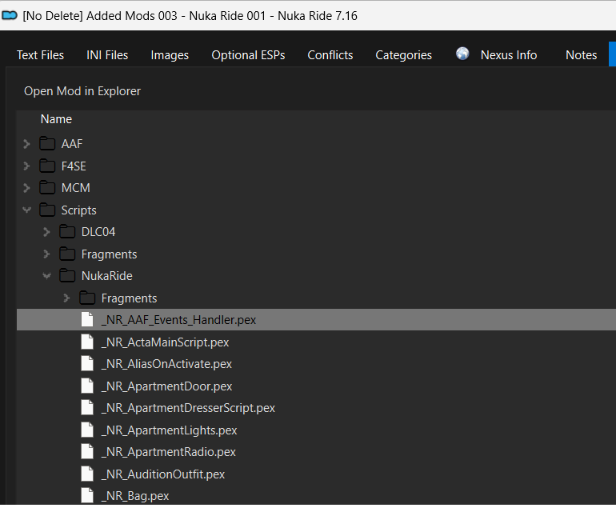Click Open Mod in Explorer
This screenshot has width=616, height=505.
pyautogui.click(x=82, y=91)
